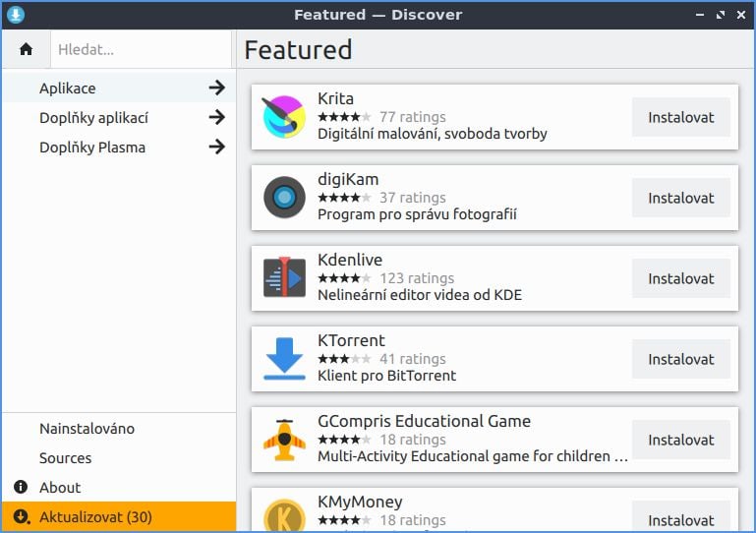Open the Sources page

119,457
